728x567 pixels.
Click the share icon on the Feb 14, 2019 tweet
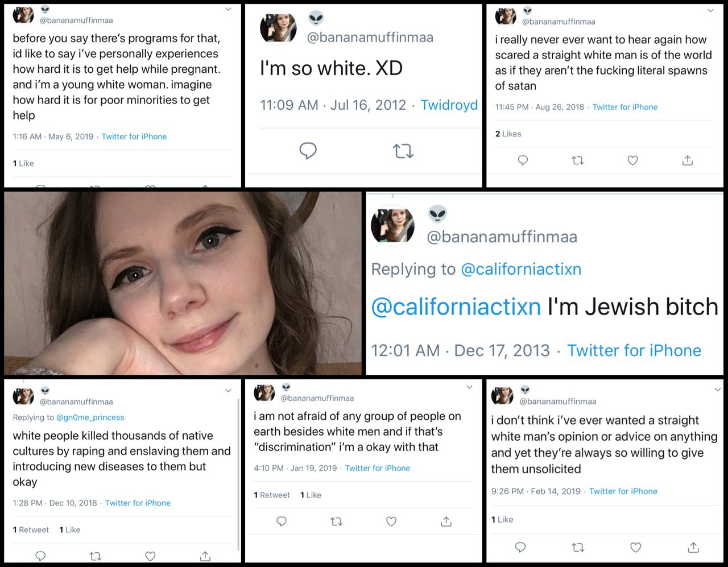(693, 547)
